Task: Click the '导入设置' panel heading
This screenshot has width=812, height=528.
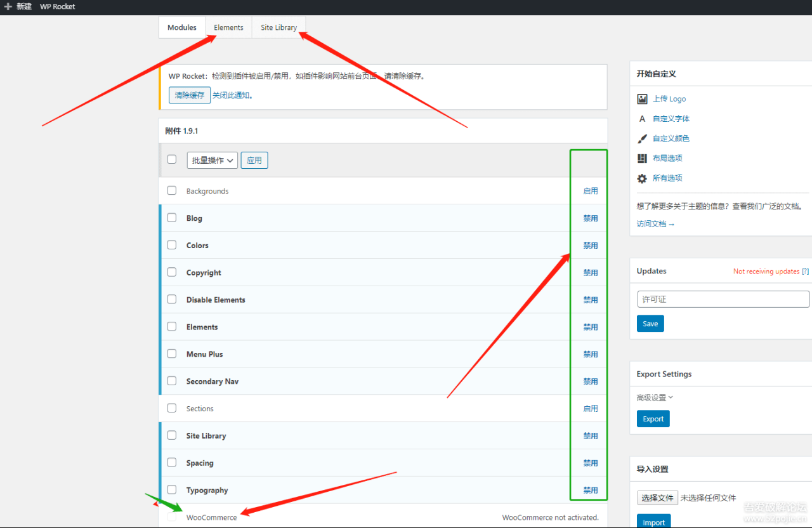Action: point(653,469)
